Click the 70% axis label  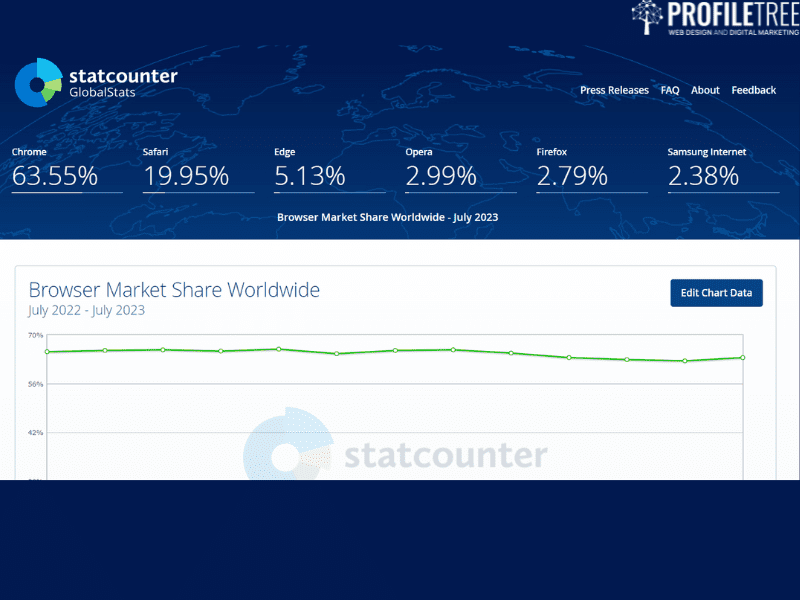[x=35, y=335]
